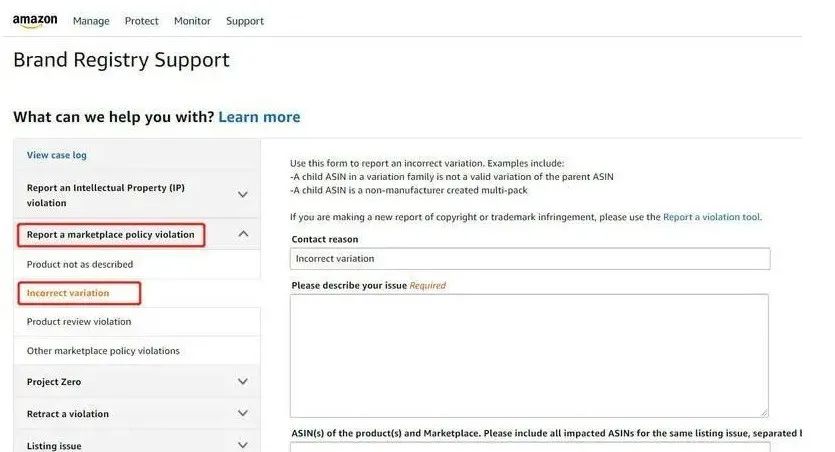Grab the text area resize handle
Screen dimensions: 835x452
pos(764,412)
